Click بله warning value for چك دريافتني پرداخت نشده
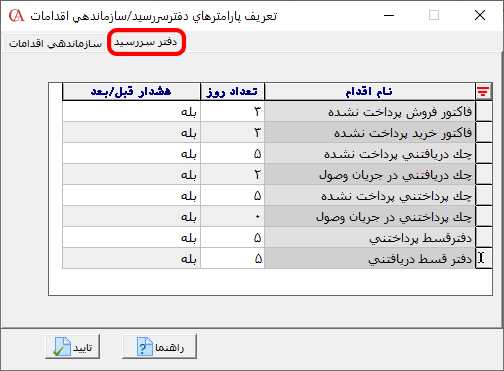This screenshot has height=371, width=504. click(x=131, y=153)
